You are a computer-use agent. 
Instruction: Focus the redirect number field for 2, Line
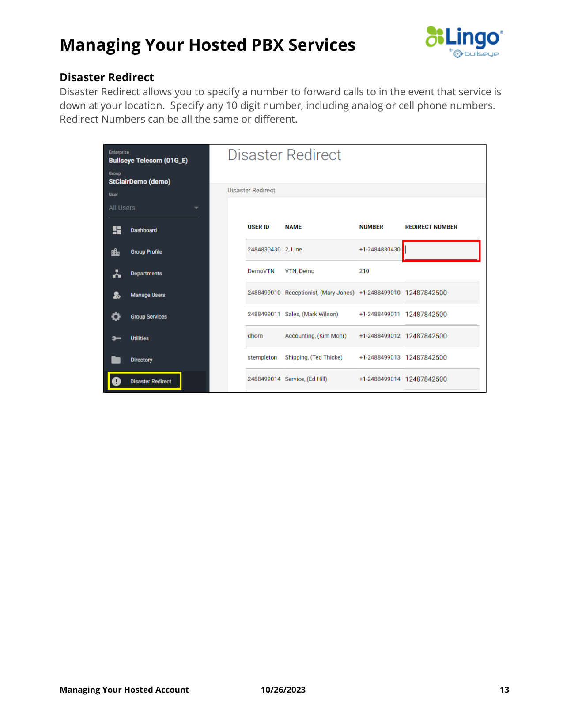pos(442,251)
